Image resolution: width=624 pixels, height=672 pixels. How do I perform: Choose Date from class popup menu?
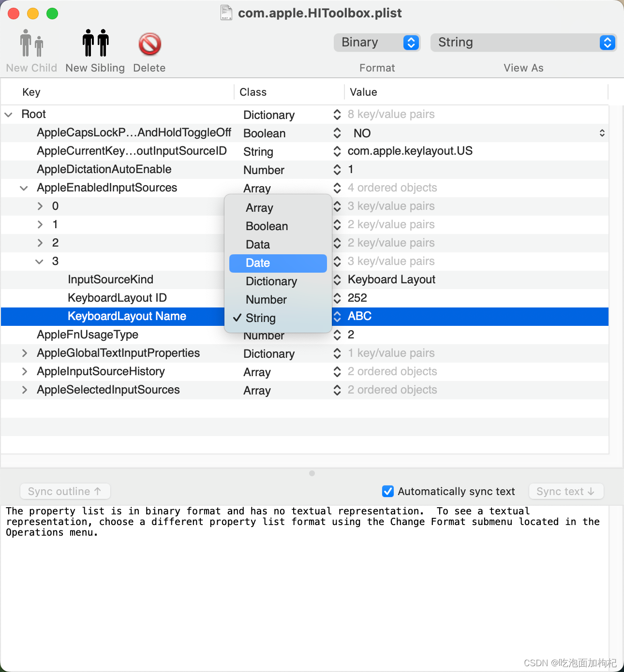(x=278, y=263)
